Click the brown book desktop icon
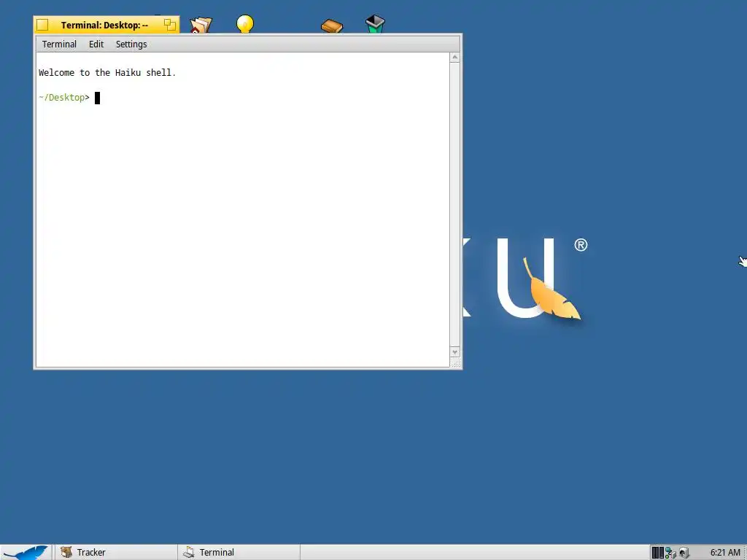 [x=332, y=26]
